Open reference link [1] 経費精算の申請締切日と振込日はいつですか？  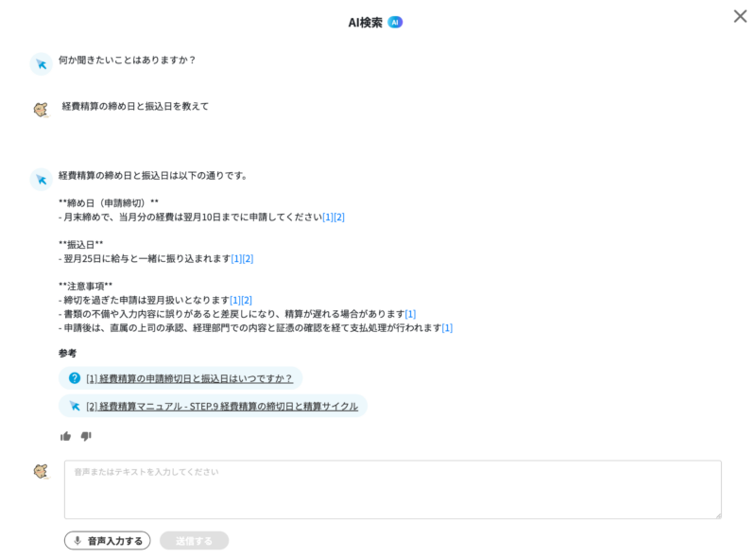(x=189, y=378)
